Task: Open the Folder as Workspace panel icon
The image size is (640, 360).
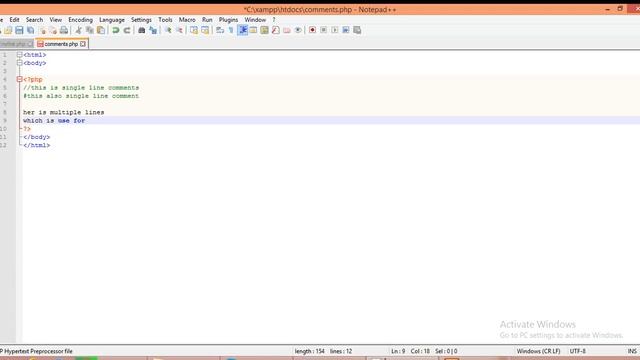Action: coord(287,30)
